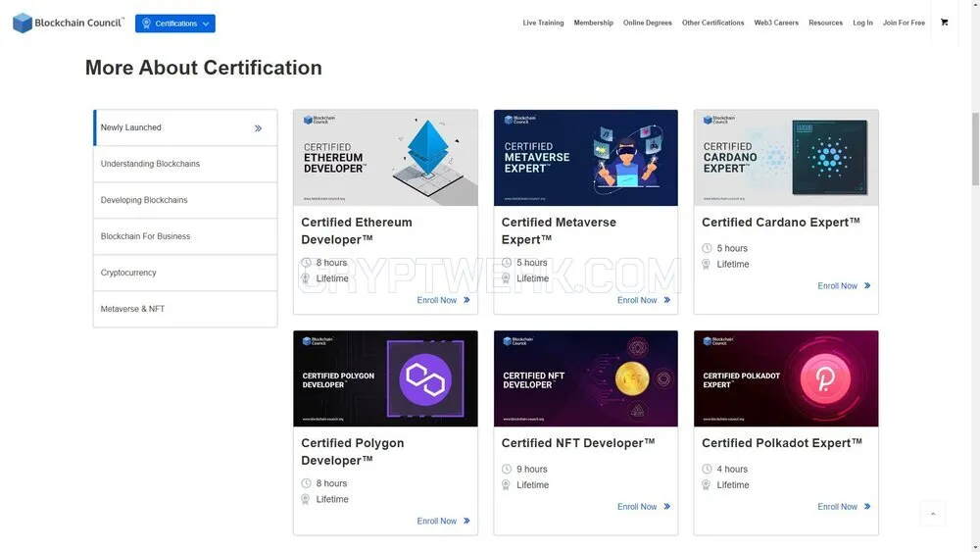Click the Log In link
This screenshot has width=980, height=552.
862,23
